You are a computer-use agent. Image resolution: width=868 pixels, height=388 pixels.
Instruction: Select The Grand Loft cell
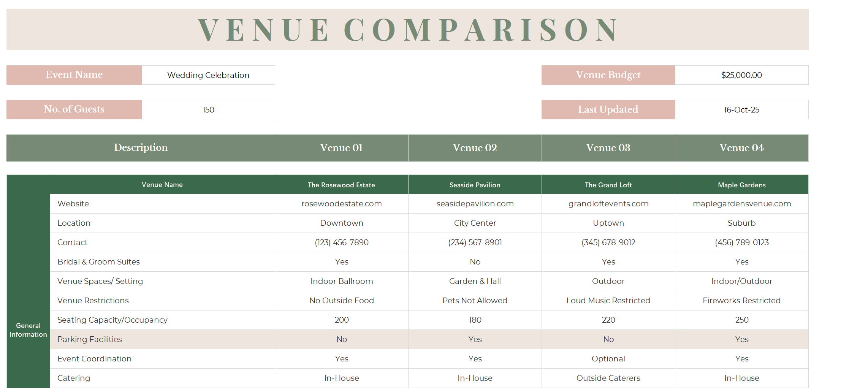(x=608, y=185)
